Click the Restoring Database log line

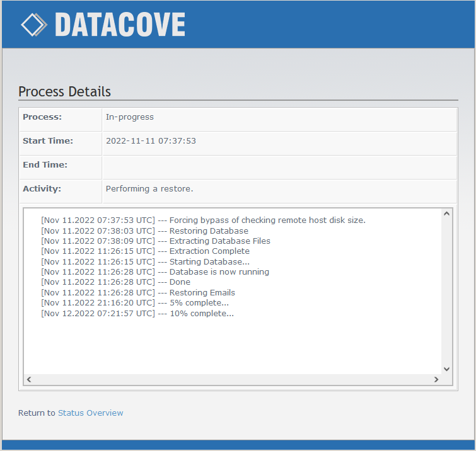point(144,231)
